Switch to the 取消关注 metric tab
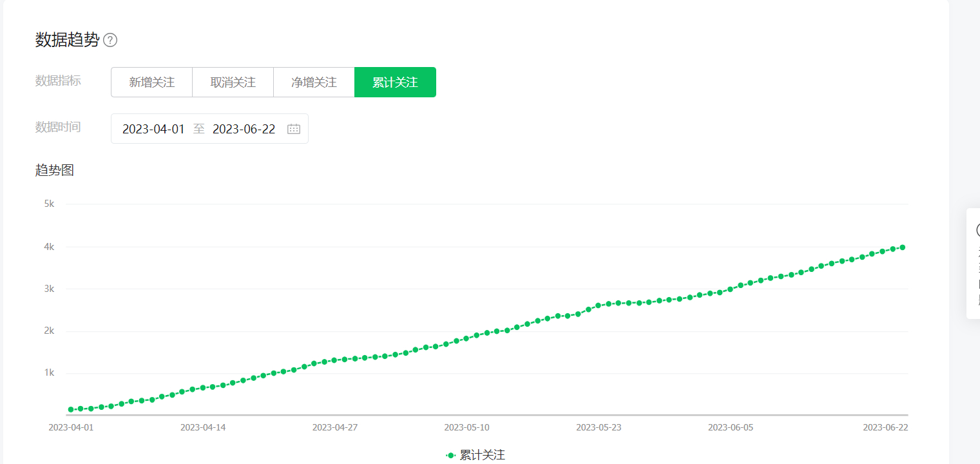This screenshot has height=464, width=980. tap(233, 82)
